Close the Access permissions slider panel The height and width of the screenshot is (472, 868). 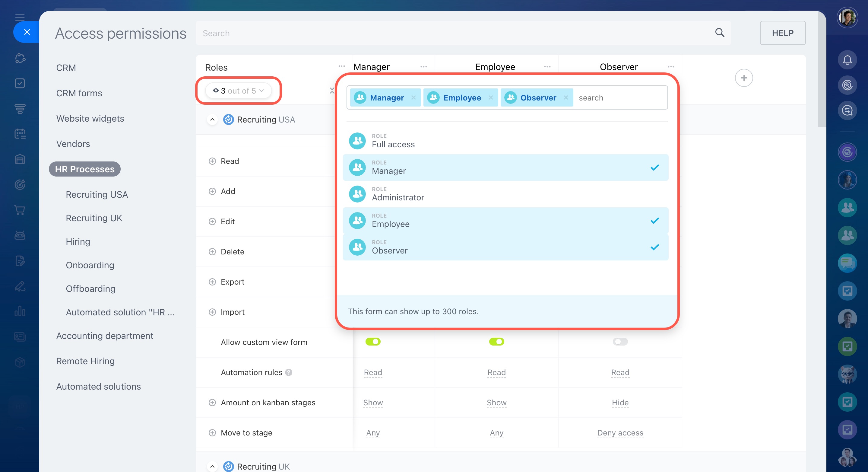point(27,32)
